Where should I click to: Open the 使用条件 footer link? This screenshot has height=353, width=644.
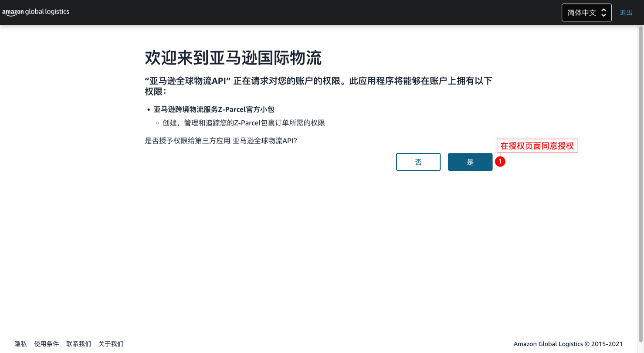(46, 344)
